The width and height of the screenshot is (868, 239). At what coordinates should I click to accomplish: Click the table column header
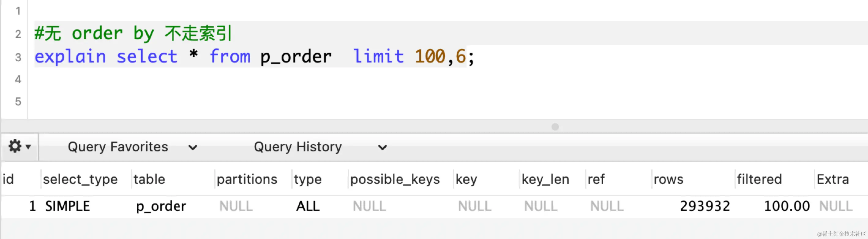click(x=149, y=179)
